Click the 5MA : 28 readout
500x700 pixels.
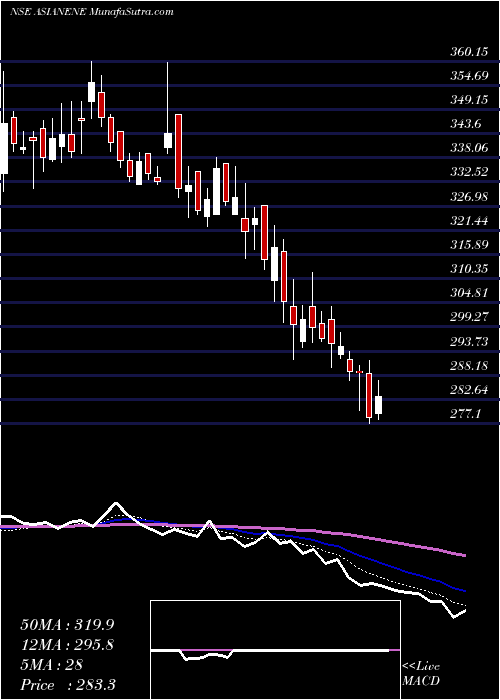[x=51, y=665]
